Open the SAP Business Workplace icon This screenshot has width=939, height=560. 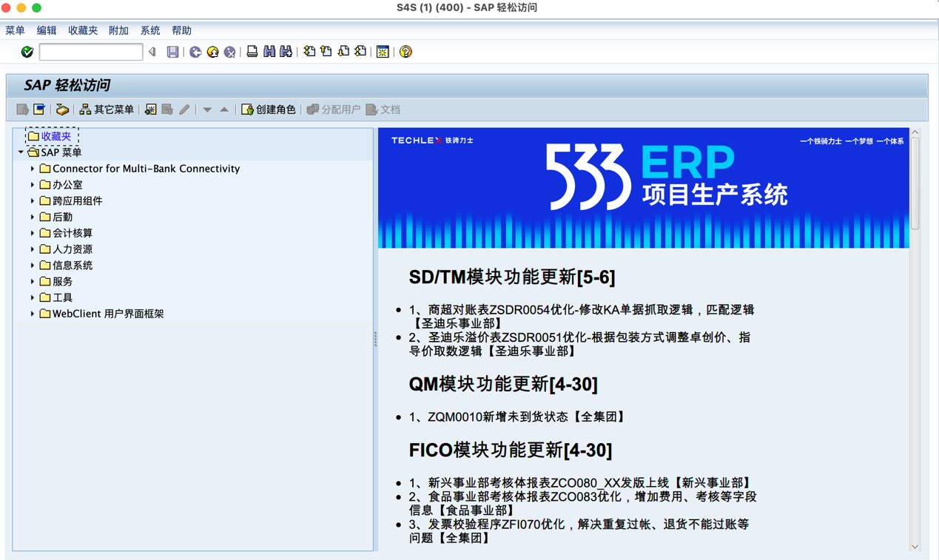(62, 109)
